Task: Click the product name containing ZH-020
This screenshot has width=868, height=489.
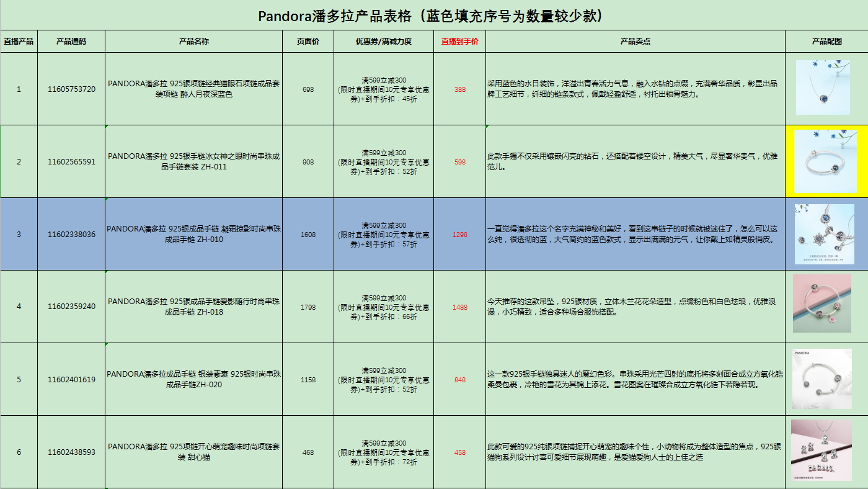Action: [193, 379]
